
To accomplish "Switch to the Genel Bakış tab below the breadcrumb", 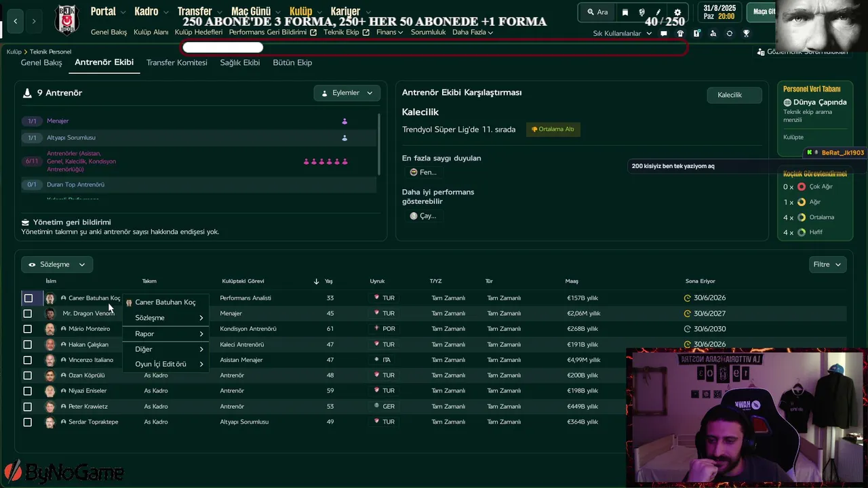I will (41, 62).
